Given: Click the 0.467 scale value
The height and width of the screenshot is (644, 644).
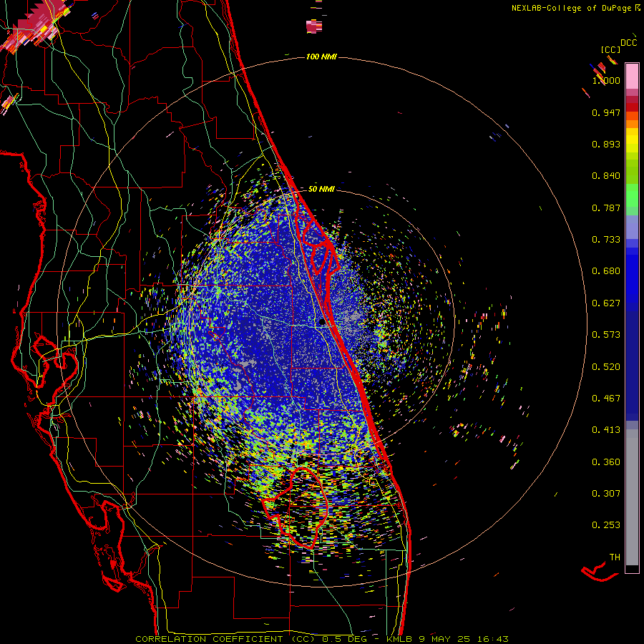Looking at the screenshot, I should point(606,399).
